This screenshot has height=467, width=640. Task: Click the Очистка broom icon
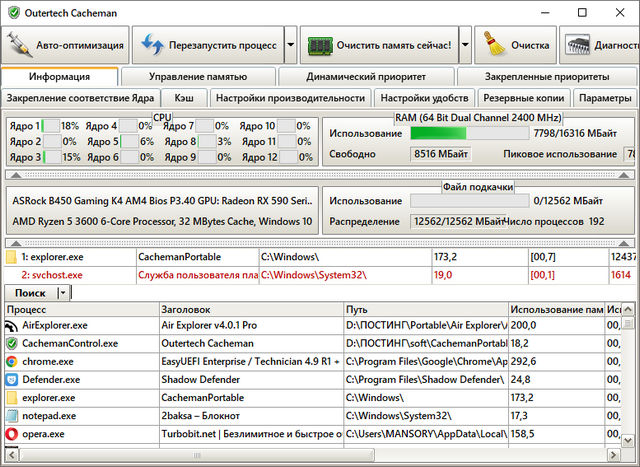[x=492, y=45]
